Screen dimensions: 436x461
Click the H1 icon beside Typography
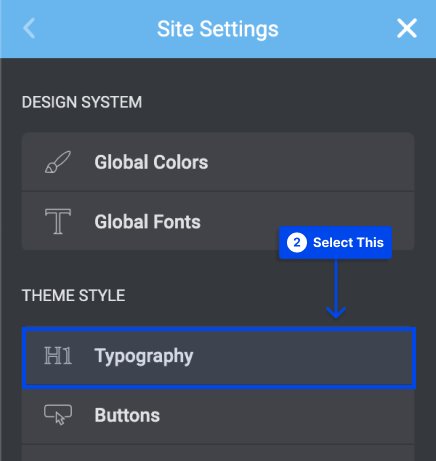pyautogui.click(x=58, y=355)
